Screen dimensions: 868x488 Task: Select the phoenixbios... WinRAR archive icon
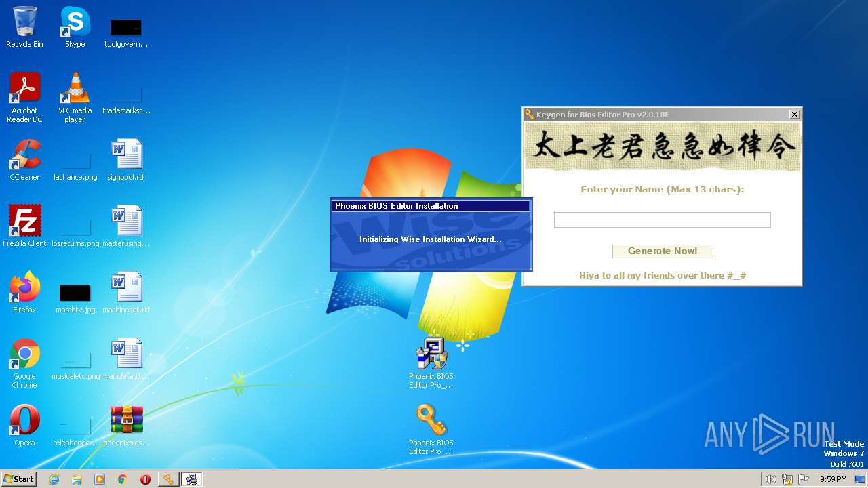tap(126, 426)
